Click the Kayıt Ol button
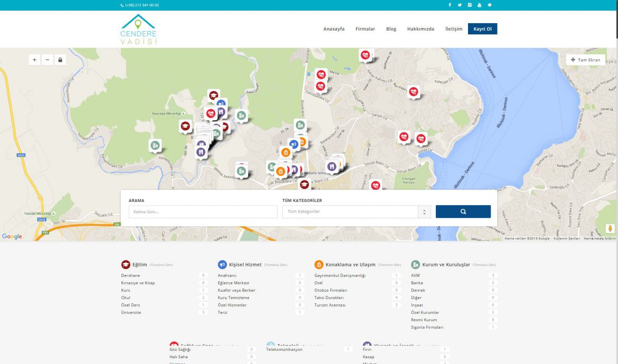 482,29
